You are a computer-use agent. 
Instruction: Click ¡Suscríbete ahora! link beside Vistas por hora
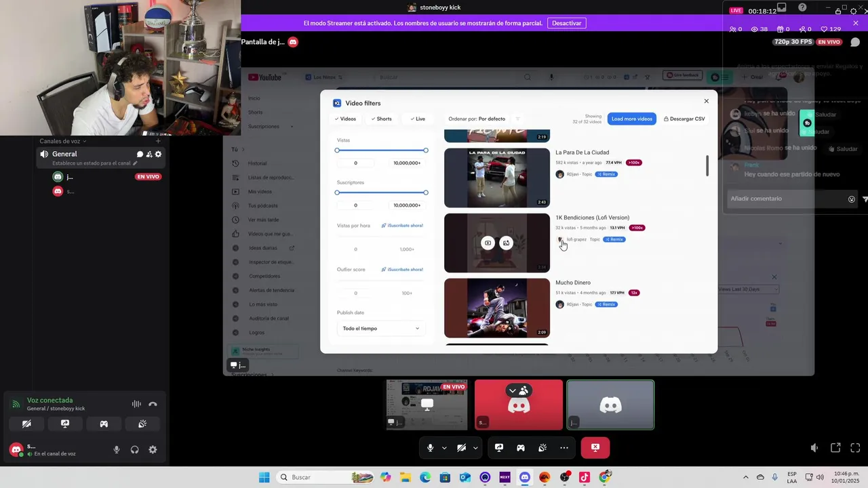(402, 226)
